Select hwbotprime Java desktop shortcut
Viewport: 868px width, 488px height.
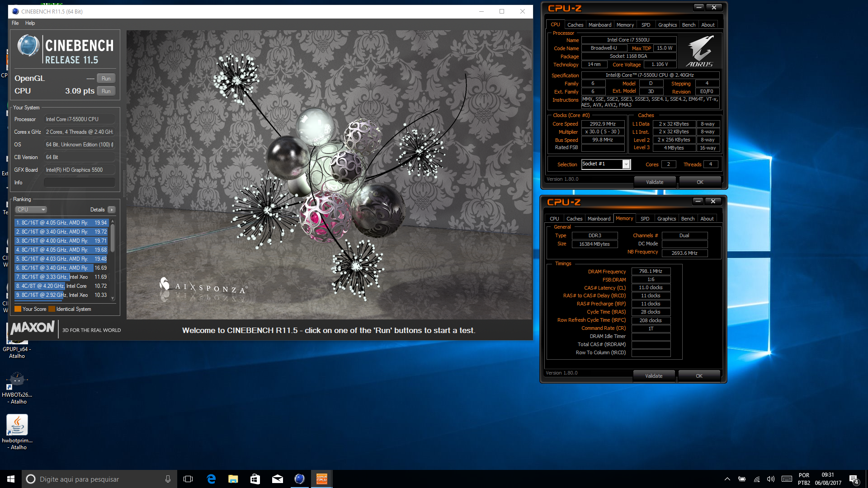[17, 432]
